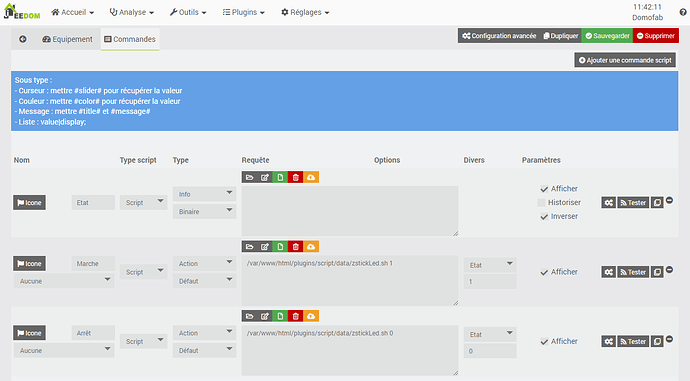Open Binaire subtype dropdown
690x381 pixels.
tap(205, 212)
